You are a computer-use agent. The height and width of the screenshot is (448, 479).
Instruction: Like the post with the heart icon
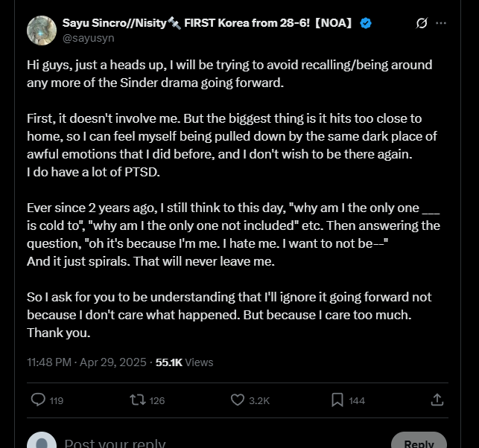[x=238, y=400]
